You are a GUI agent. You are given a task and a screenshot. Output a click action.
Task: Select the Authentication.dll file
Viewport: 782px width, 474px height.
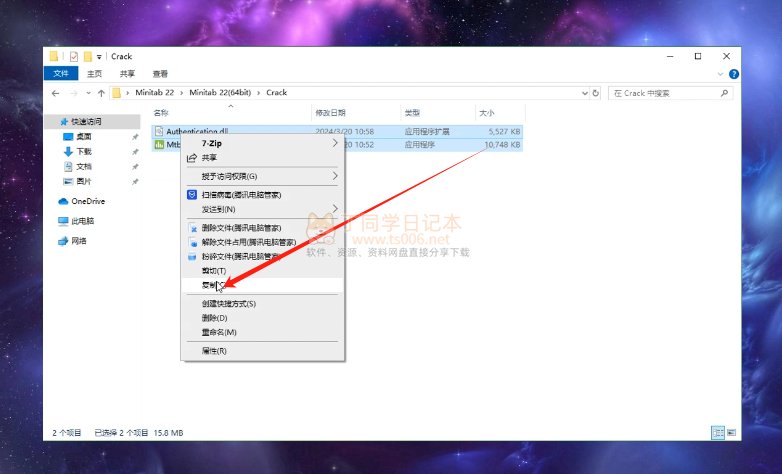197,131
